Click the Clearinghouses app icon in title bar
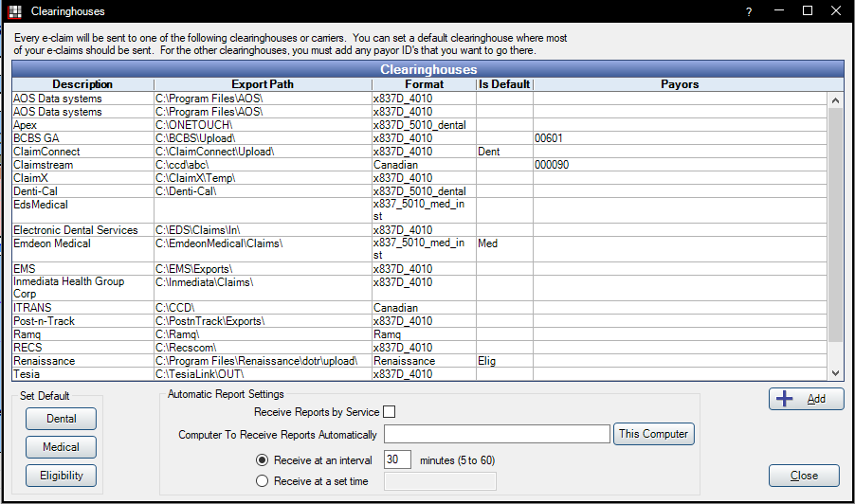The width and height of the screenshot is (855, 504). pyautogui.click(x=15, y=11)
